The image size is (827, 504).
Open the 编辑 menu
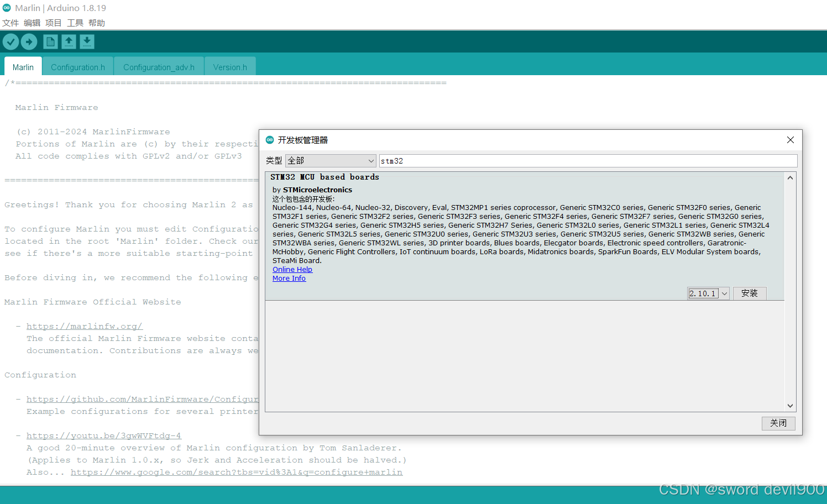point(32,23)
